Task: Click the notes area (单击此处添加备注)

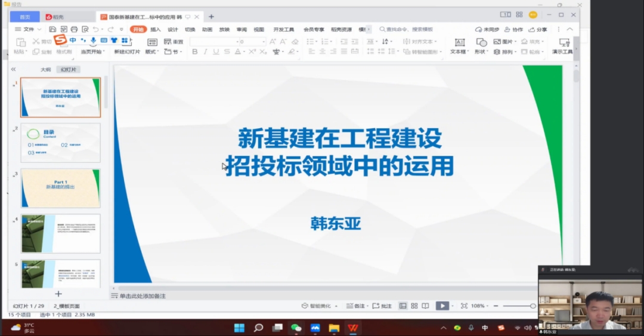Action: pyautogui.click(x=143, y=295)
